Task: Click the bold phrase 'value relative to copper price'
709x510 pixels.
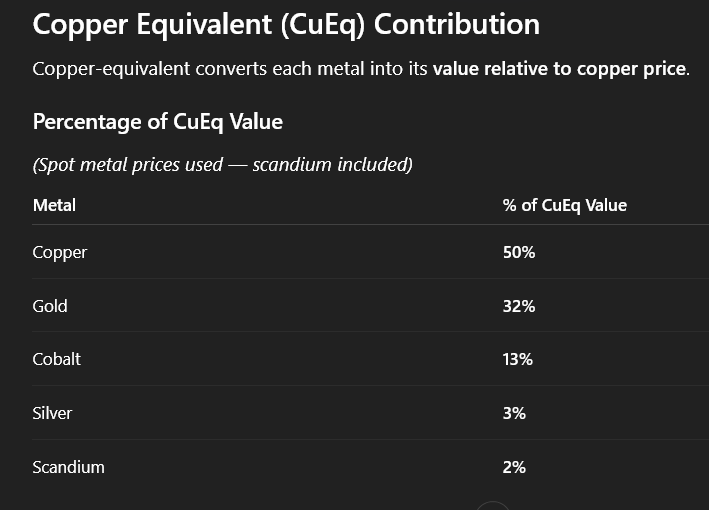Action: click(559, 70)
